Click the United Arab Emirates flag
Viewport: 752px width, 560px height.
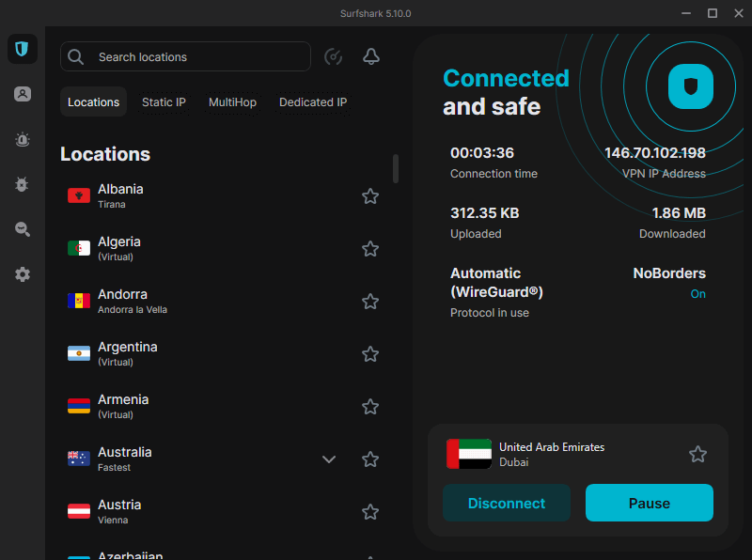[x=468, y=454]
